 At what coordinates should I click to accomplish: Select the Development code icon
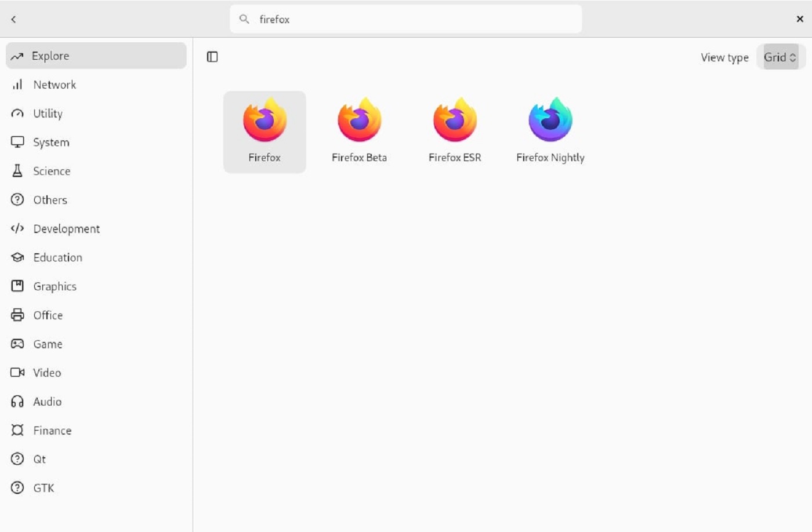point(17,228)
